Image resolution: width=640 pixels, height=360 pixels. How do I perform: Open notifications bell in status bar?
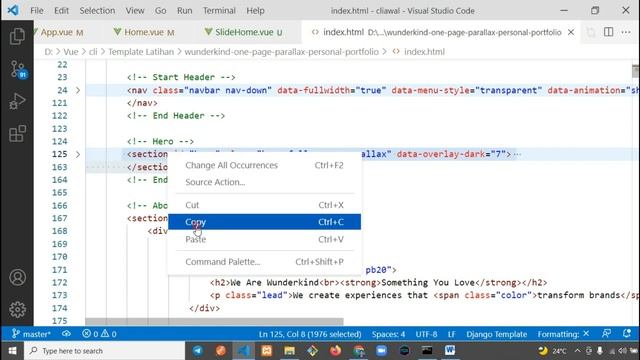coord(627,333)
